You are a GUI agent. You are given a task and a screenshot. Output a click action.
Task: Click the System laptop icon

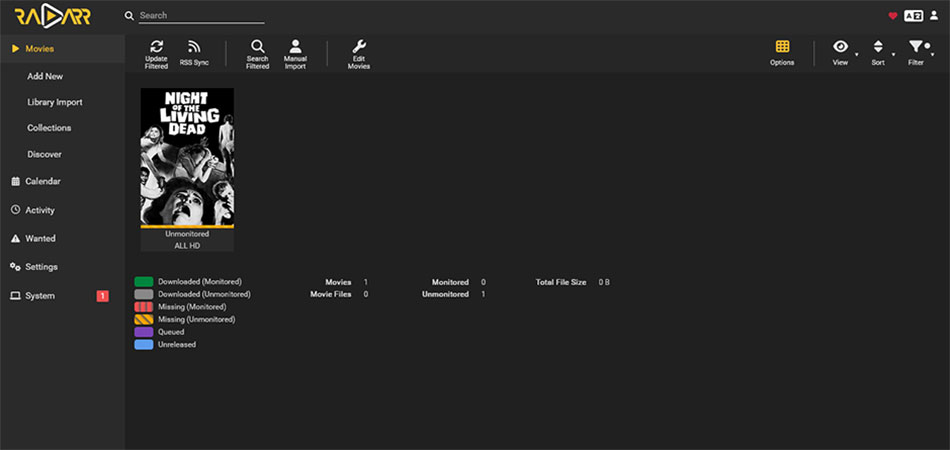click(x=16, y=296)
